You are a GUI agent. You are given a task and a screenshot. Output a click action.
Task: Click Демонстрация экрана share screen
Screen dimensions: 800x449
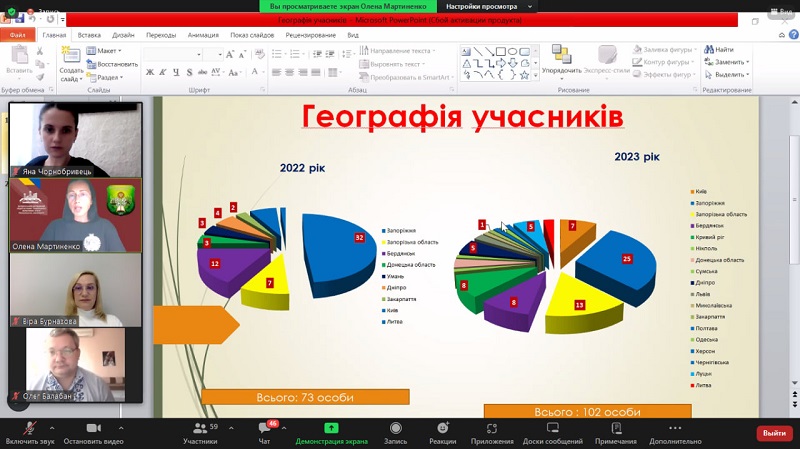coord(331,433)
